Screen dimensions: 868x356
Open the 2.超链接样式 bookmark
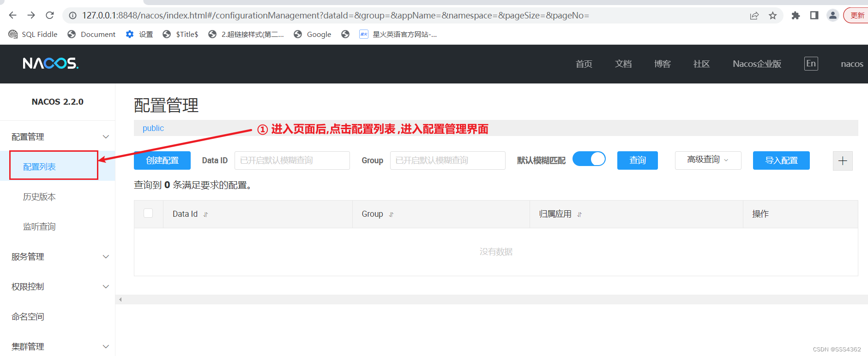(x=246, y=34)
